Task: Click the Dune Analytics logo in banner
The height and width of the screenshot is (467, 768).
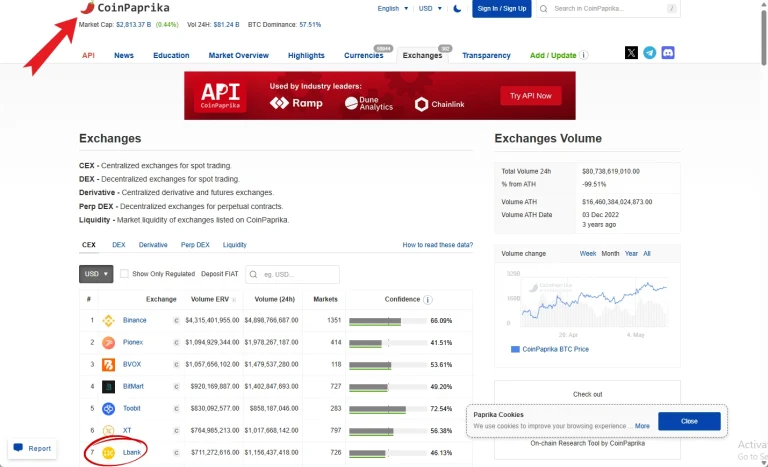Action: (369, 103)
